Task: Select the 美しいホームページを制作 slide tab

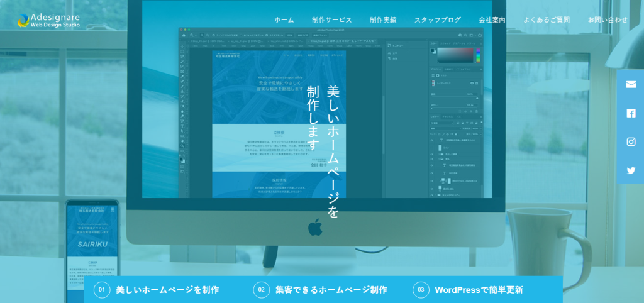Action: (x=167, y=290)
